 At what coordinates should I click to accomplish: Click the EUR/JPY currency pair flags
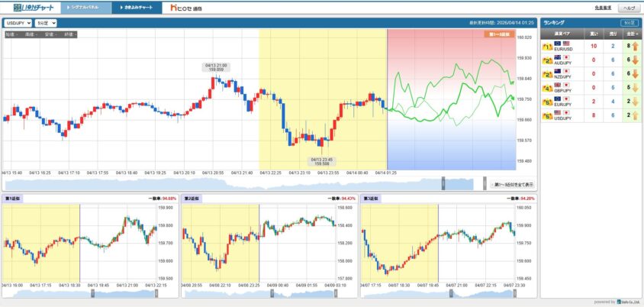(562, 99)
